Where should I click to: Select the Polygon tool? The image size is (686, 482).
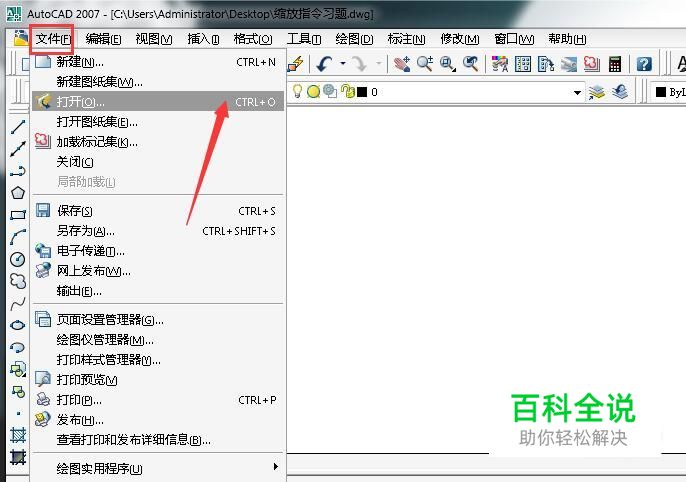pyautogui.click(x=18, y=193)
